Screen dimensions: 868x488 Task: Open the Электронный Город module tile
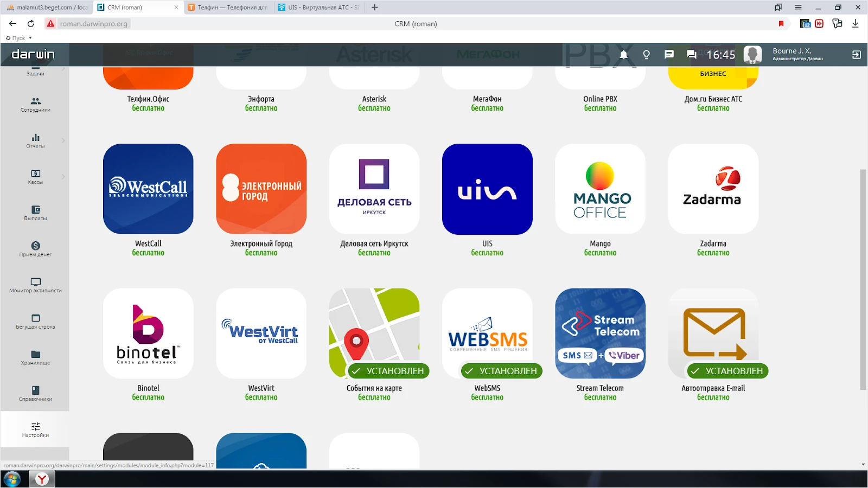(x=261, y=189)
